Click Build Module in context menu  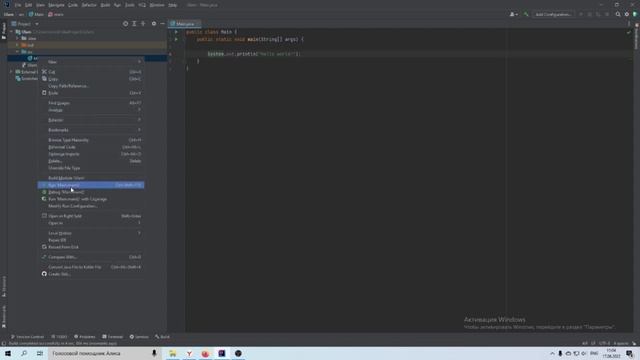tap(91, 178)
